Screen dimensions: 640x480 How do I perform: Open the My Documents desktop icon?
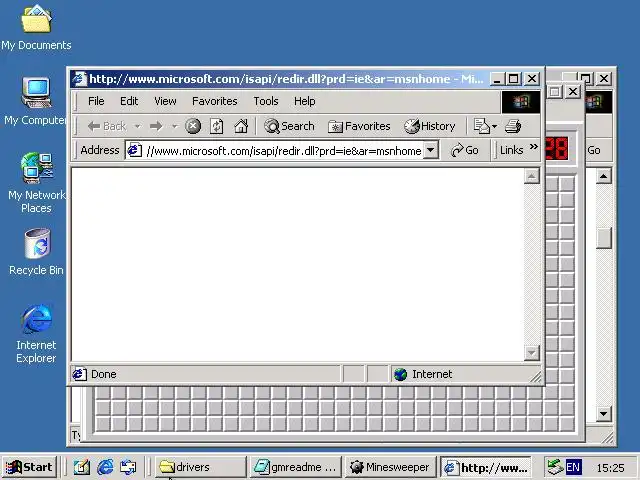(x=36, y=27)
